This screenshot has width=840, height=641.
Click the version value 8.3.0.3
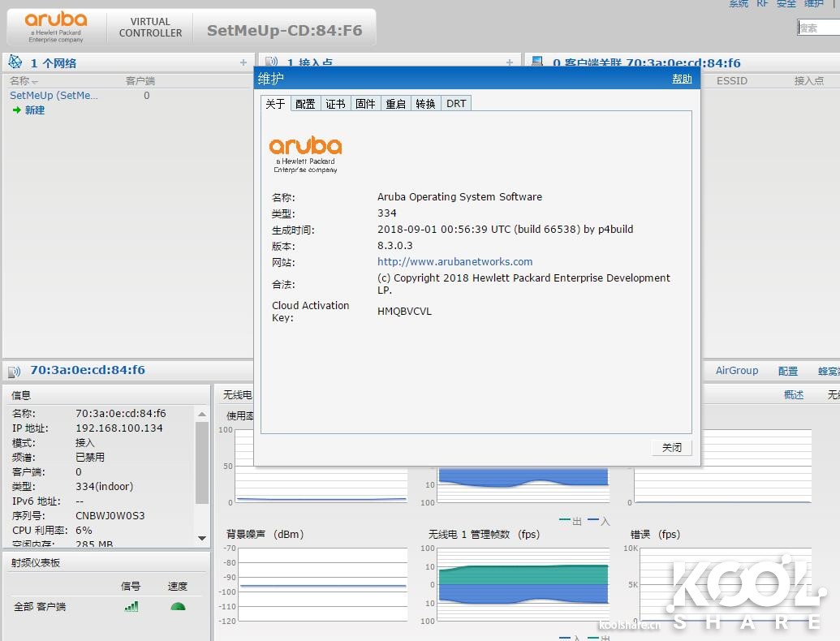coord(394,245)
